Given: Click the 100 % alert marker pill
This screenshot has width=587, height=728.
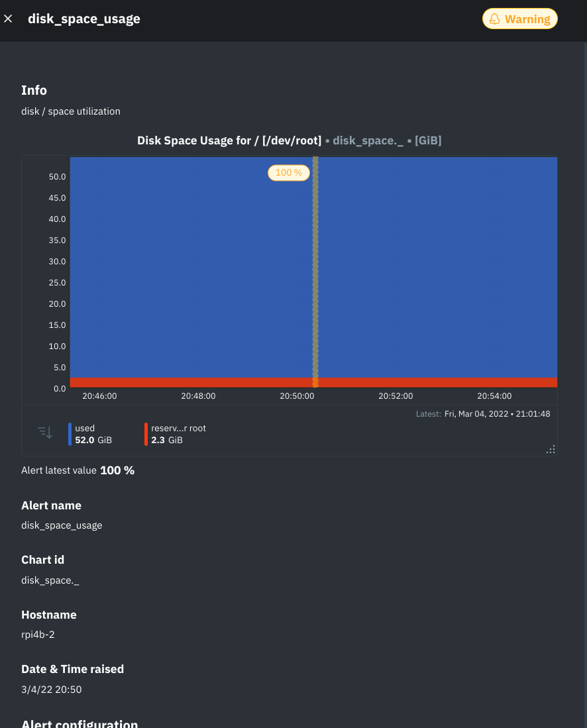Looking at the screenshot, I should pyautogui.click(x=289, y=172).
